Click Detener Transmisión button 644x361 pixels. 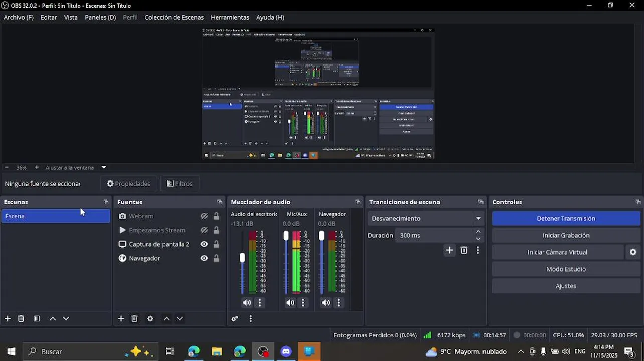click(x=566, y=219)
